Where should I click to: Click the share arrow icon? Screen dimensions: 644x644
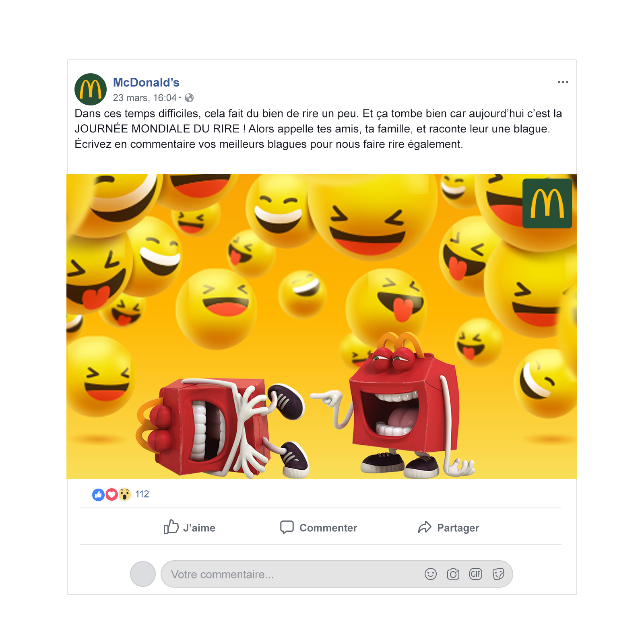tap(425, 527)
